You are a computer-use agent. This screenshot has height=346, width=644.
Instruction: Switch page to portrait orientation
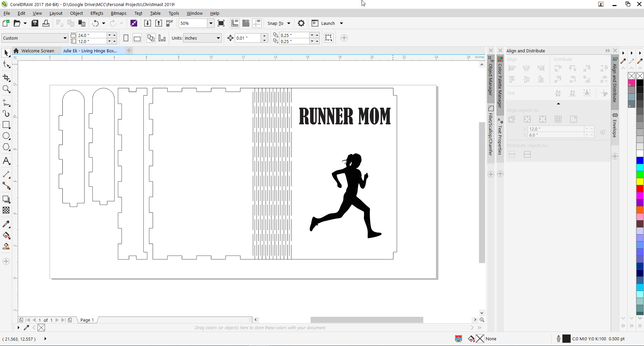coord(126,38)
